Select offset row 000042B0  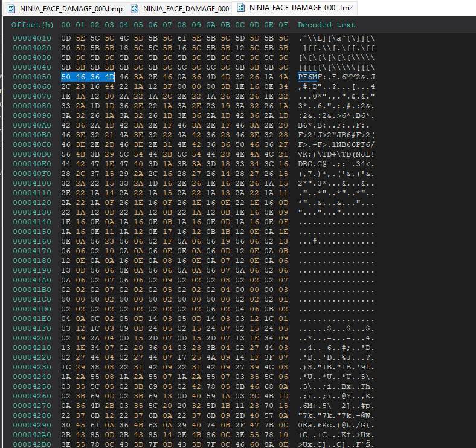pyautogui.click(x=32, y=444)
